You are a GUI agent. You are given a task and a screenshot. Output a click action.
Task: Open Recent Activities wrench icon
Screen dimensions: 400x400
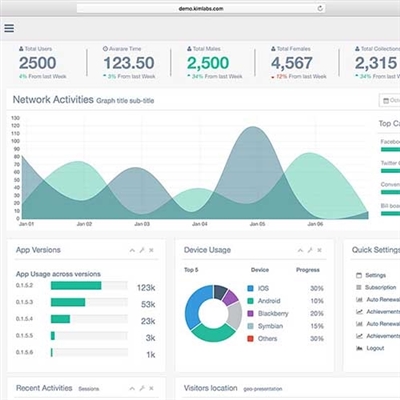click(142, 388)
